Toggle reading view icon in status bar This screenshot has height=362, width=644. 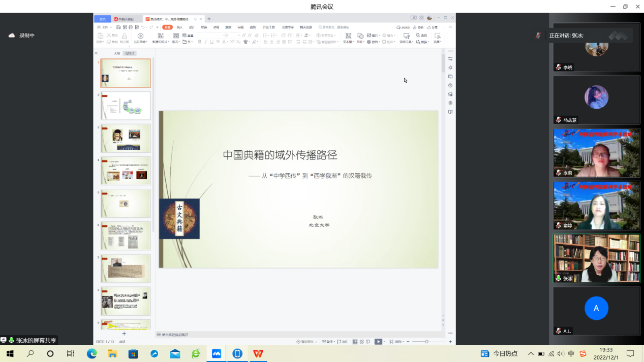tap(368, 342)
